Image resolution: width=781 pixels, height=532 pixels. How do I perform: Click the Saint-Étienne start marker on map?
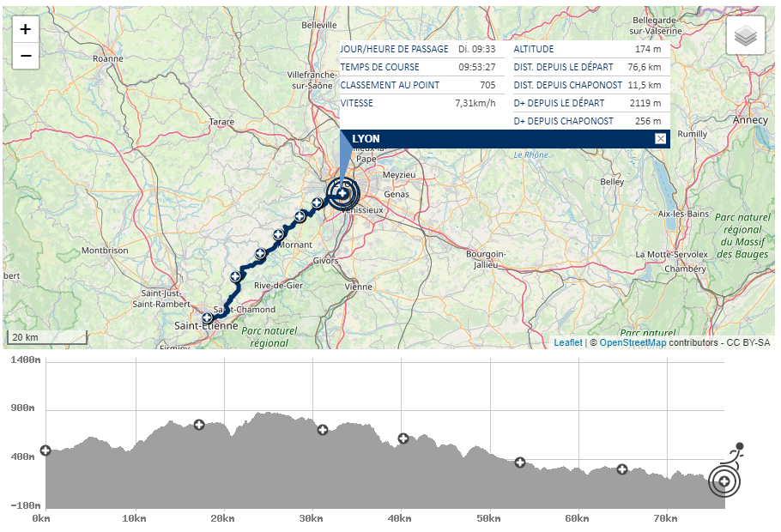[208, 318]
